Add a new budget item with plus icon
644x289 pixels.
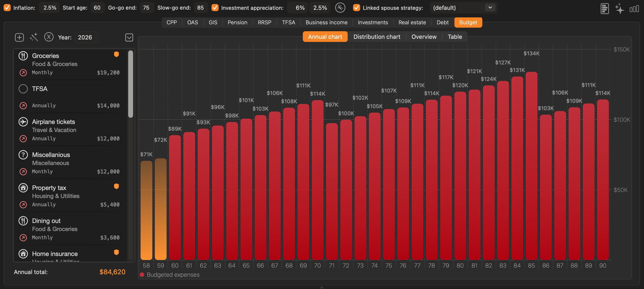[19, 37]
